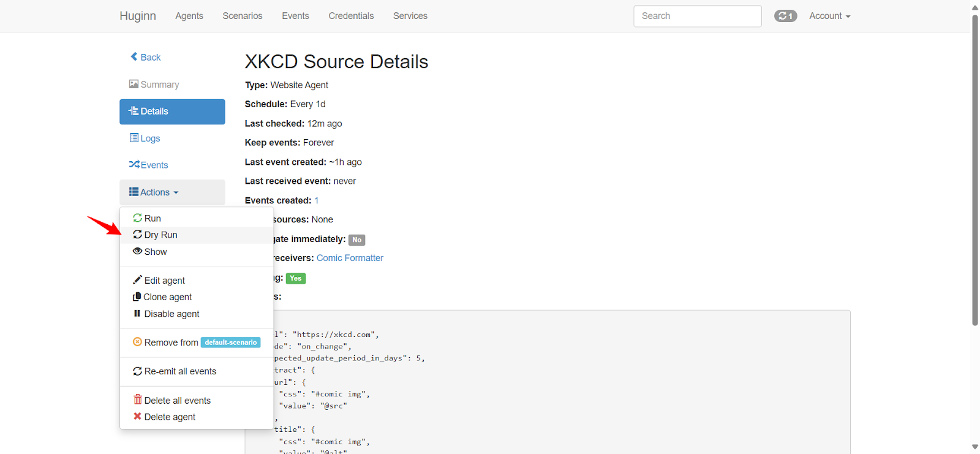This screenshot has height=454, width=980.
Task: Open the pending jobs refresh badge
Action: [785, 16]
